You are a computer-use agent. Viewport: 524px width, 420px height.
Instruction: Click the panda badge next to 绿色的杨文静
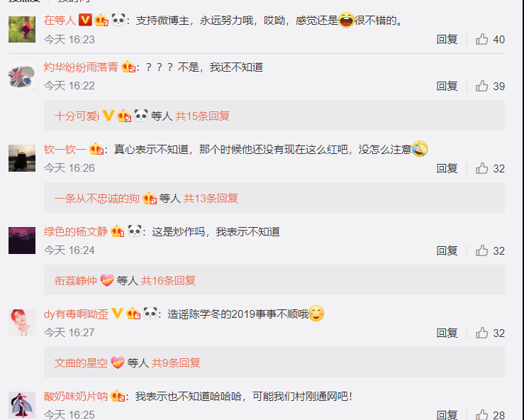pyautogui.click(x=135, y=231)
